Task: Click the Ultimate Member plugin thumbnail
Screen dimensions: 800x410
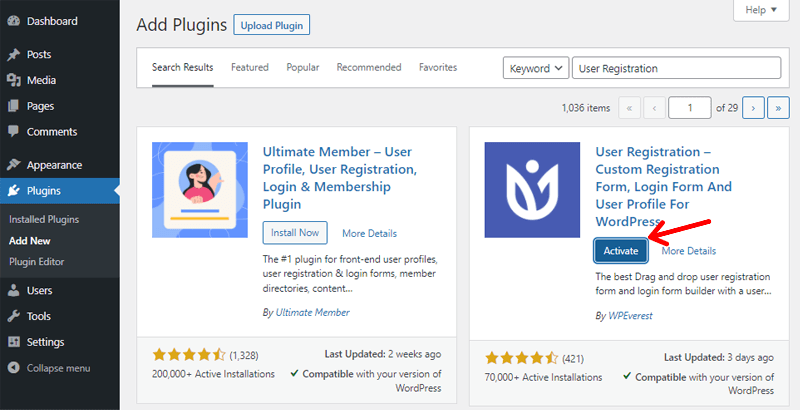Action: [x=200, y=190]
